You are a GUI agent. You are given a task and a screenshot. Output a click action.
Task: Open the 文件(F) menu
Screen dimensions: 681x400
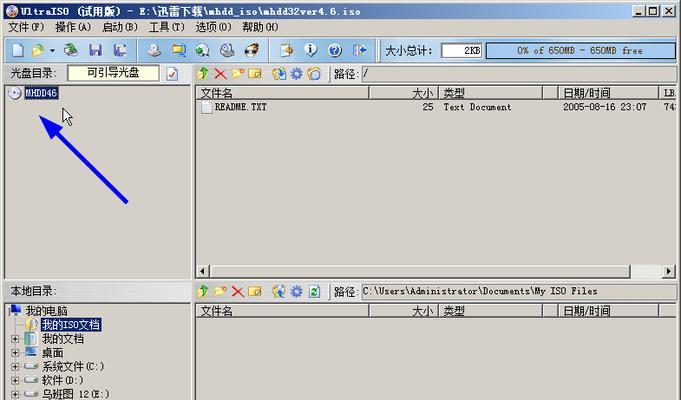[26, 27]
